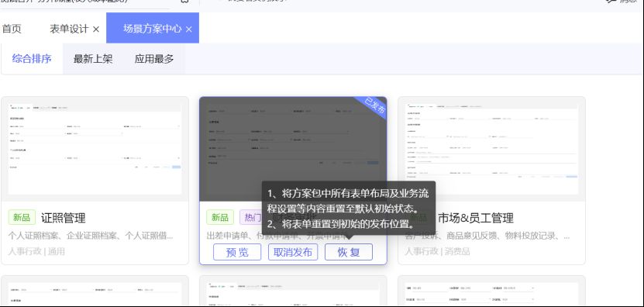Viewport: 644px width, 307px height.
Task: Sort by 应用最多
Action: (x=154, y=59)
